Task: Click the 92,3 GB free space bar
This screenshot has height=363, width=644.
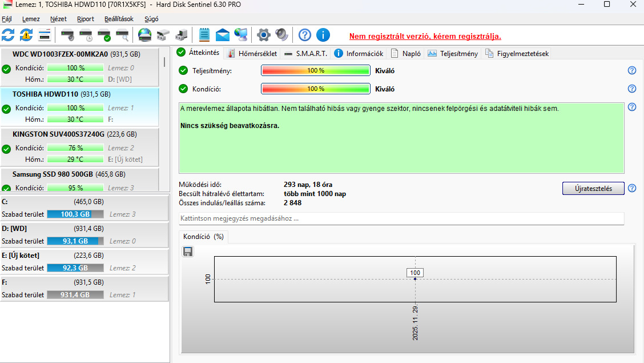Action: pos(75,268)
